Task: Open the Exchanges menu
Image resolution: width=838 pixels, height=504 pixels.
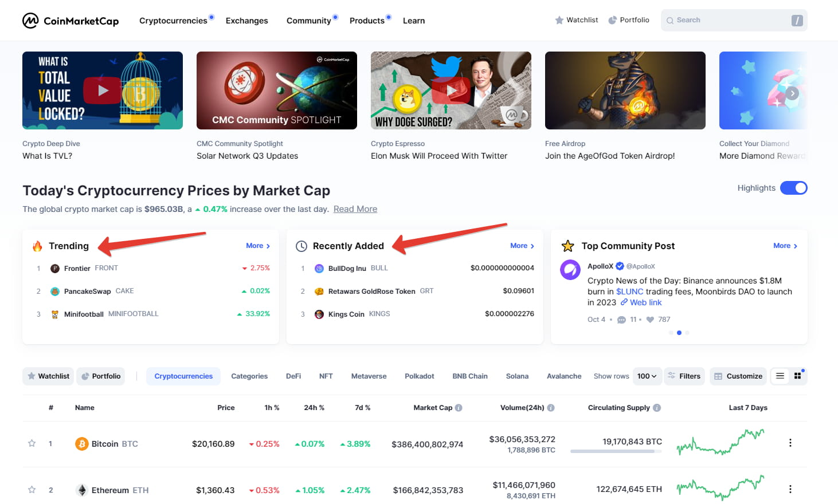Action: point(246,21)
